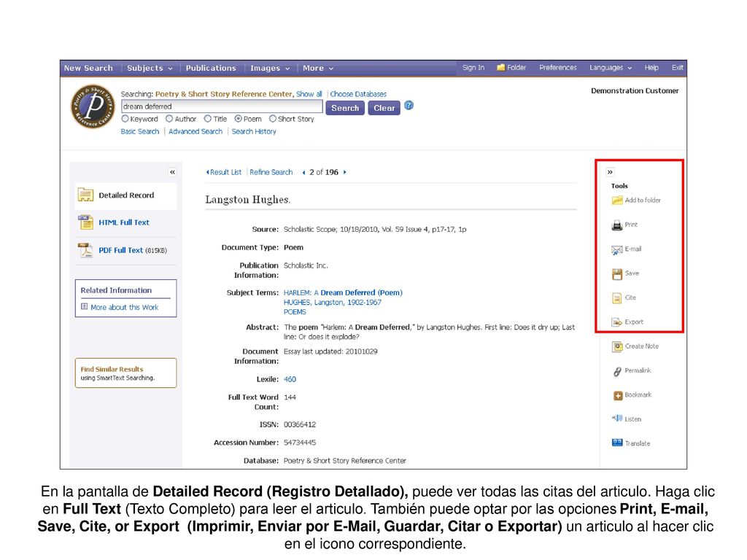Collapse the left sidebar panel

pos(172,172)
